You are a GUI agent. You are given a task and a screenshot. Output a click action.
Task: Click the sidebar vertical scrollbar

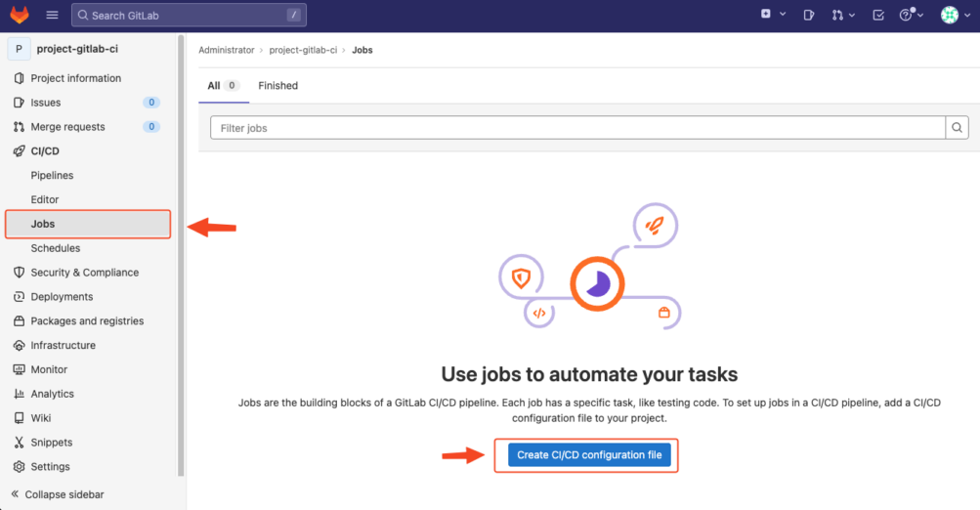point(181,256)
